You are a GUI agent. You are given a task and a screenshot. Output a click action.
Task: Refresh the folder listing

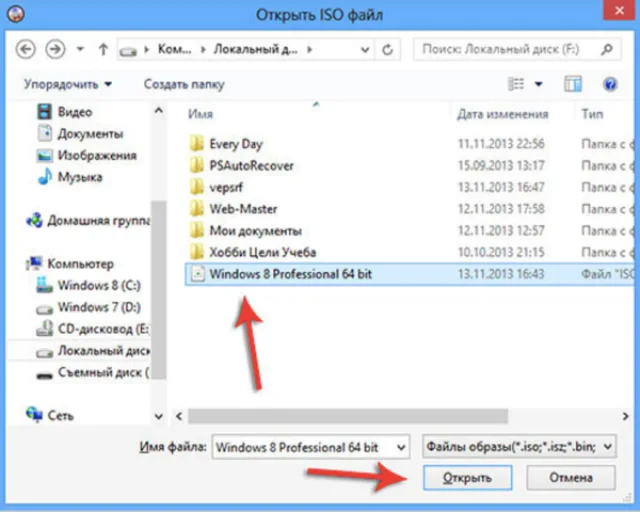pyautogui.click(x=387, y=50)
